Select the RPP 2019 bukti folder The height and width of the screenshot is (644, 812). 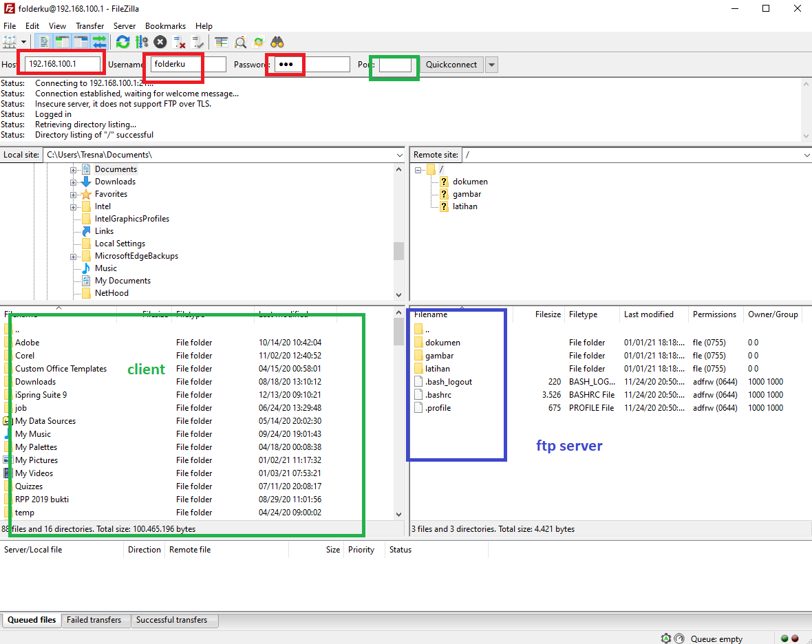[41, 500]
